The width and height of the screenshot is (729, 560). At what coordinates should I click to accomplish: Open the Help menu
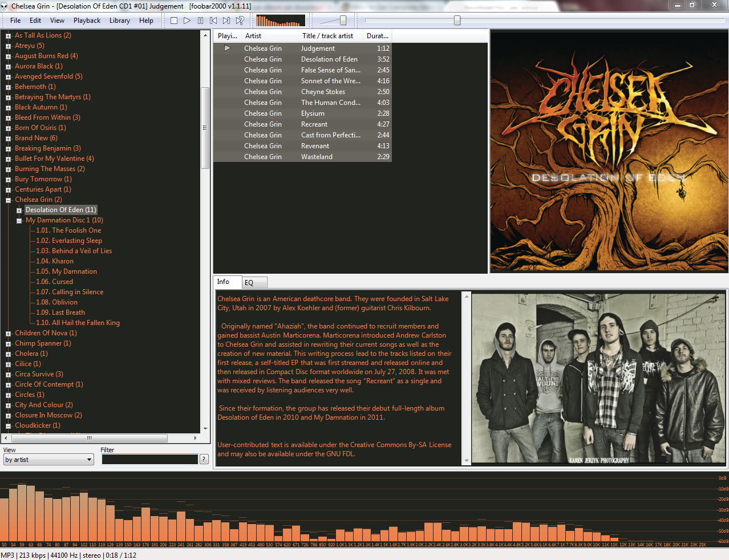point(146,21)
